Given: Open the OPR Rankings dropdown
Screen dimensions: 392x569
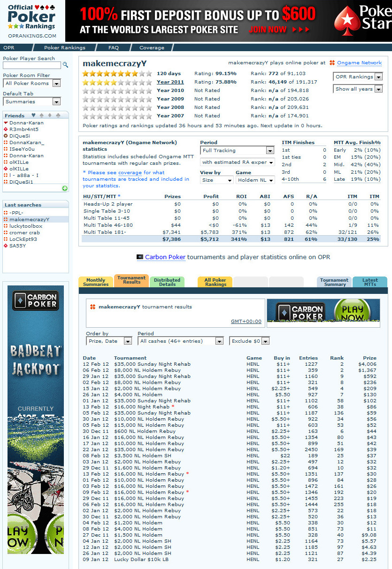Looking at the screenshot, I should (x=358, y=77).
